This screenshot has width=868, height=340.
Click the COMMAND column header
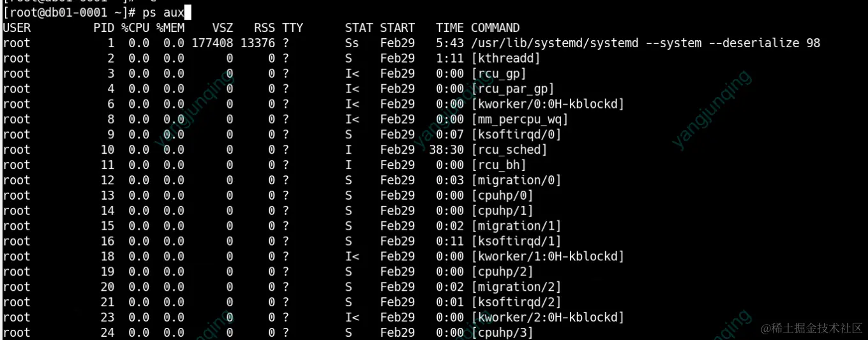pyautogui.click(x=495, y=28)
